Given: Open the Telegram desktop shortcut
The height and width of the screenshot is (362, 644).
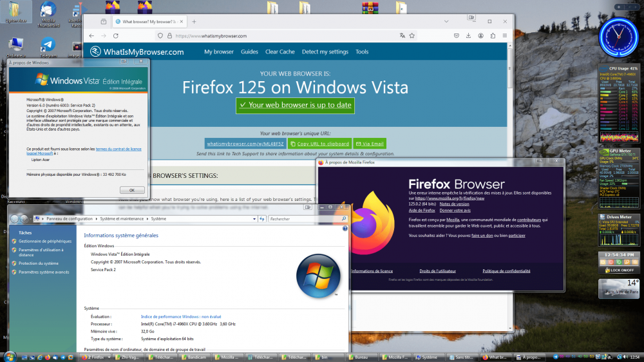Looking at the screenshot, I should (x=48, y=45).
